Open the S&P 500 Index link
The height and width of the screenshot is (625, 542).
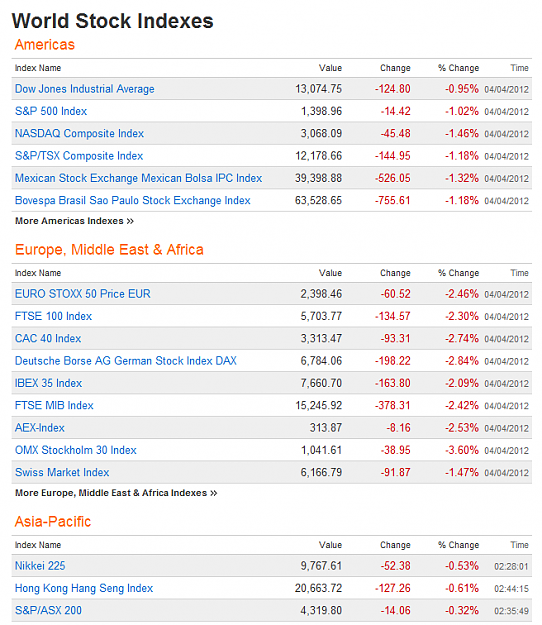click(x=51, y=111)
